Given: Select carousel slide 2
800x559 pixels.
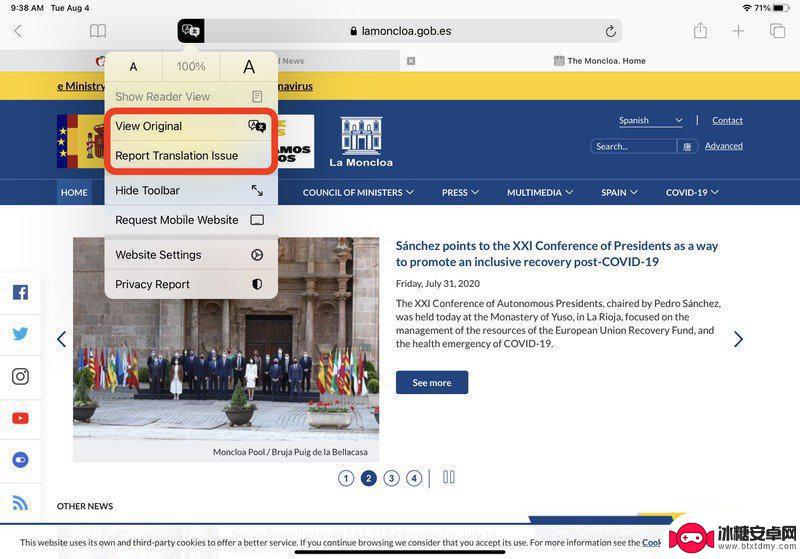Looking at the screenshot, I should (x=368, y=478).
